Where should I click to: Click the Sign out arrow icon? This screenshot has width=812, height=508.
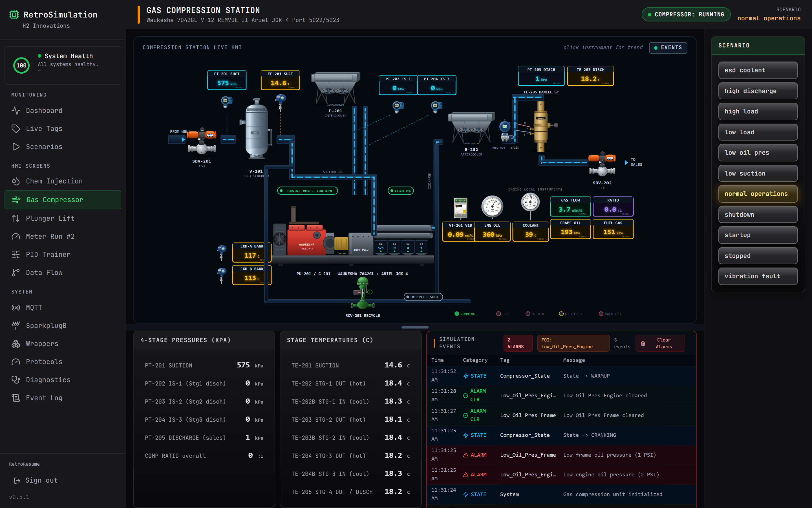pyautogui.click(x=17, y=480)
